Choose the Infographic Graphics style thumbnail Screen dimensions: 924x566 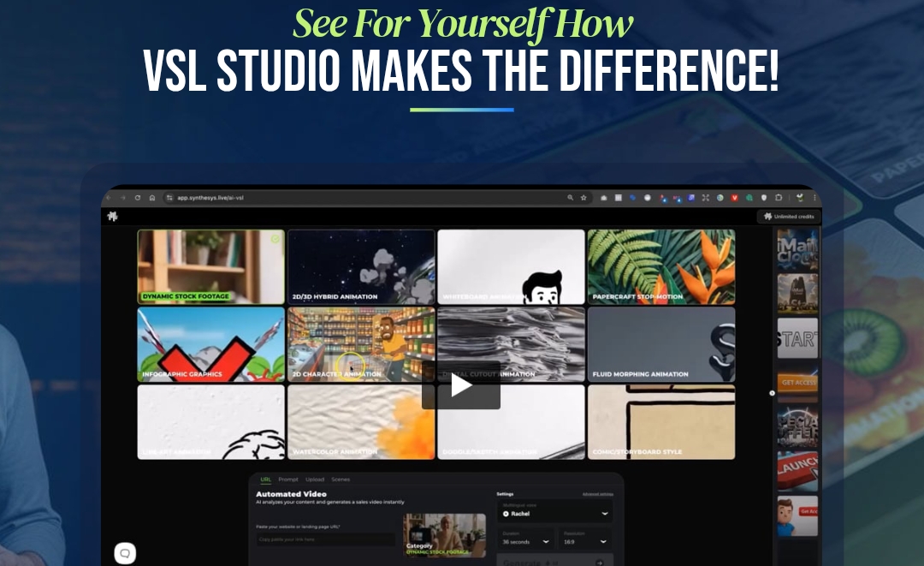(210, 344)
